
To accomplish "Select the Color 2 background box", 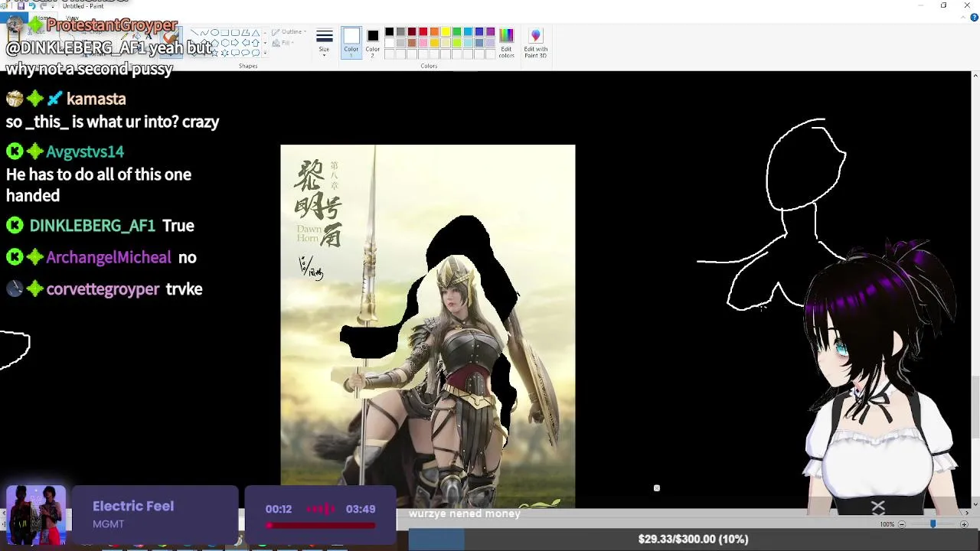I will coord(372,43).
